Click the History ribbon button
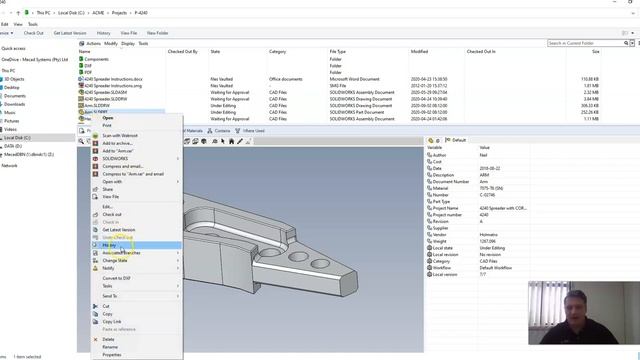Viewport: 640px width, 360px height. tap(103, 33)
